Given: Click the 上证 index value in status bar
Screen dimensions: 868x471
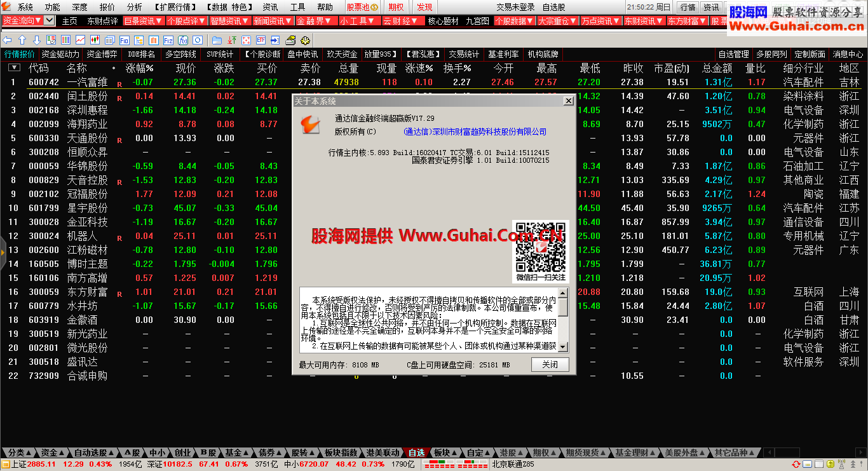Looking at the screenshot, I should click(42, 464).
